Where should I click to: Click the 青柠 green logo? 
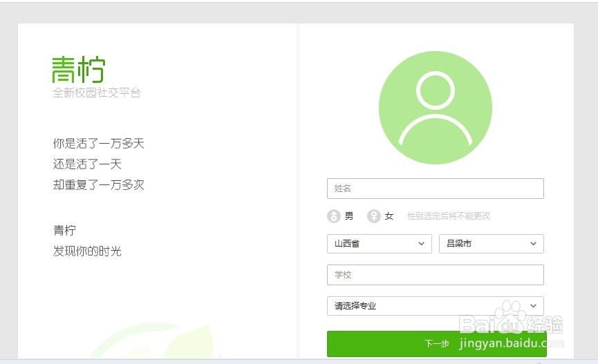coord(78,69)
